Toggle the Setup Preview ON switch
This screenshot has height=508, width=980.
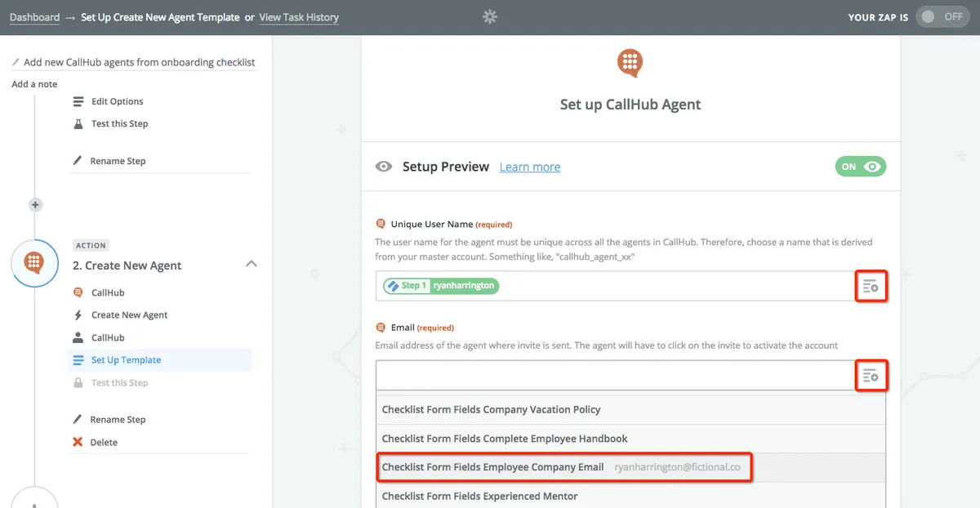pyautogui.click(x=861, y=167)
